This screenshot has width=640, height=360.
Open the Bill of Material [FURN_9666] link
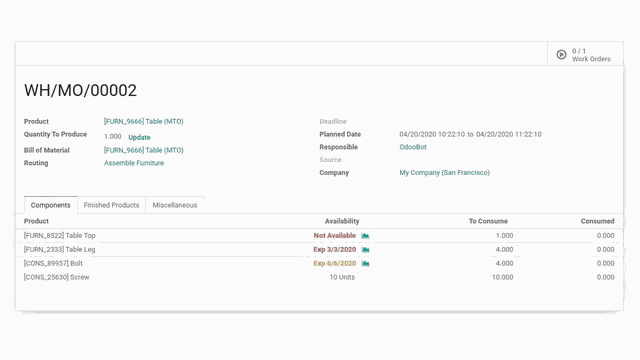144,150
